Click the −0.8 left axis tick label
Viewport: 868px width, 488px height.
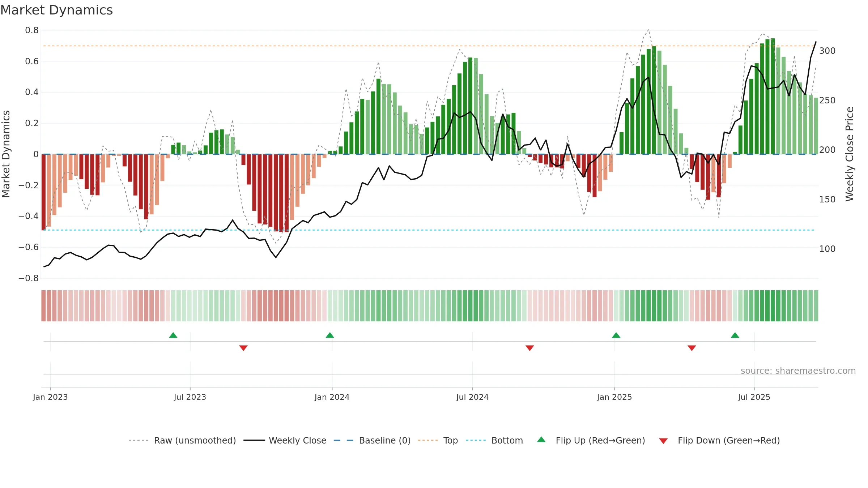[29, 278]
